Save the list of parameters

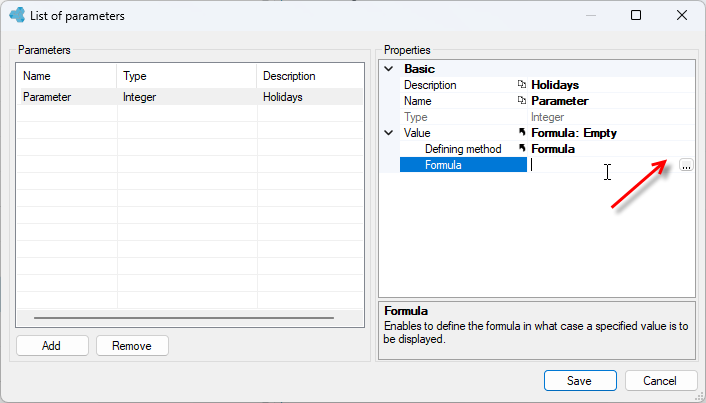pyautogui.click(x=580, y=380)
